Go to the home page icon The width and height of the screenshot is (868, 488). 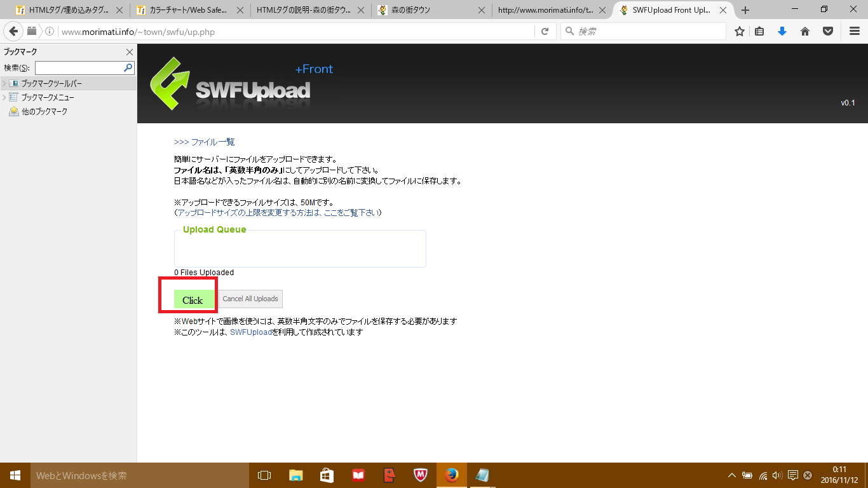805,31
